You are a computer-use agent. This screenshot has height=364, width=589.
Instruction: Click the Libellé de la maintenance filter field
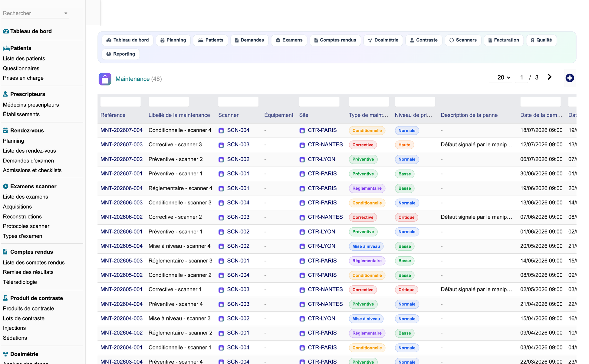point(169,102)
